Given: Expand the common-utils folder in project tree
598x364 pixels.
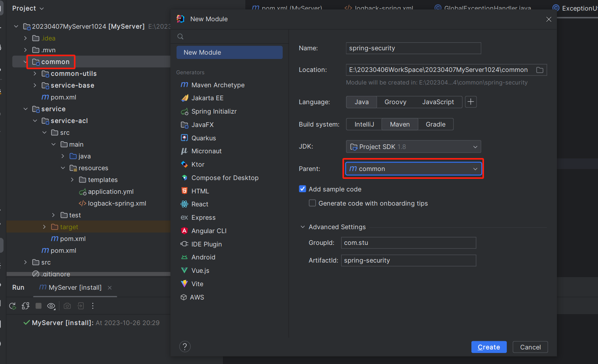Looking at the screenshot, I should tap(35, 74).
